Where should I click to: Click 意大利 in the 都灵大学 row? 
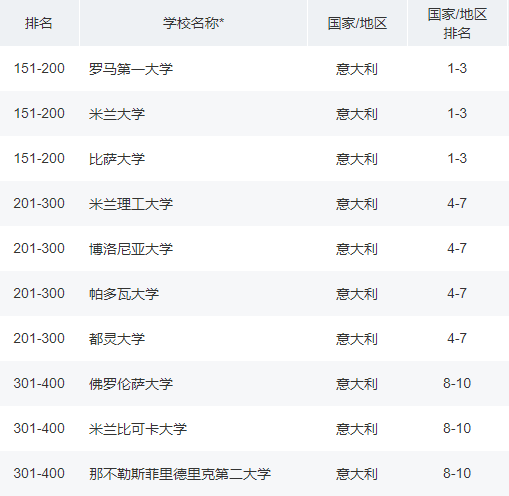click(x=357, y=339)
